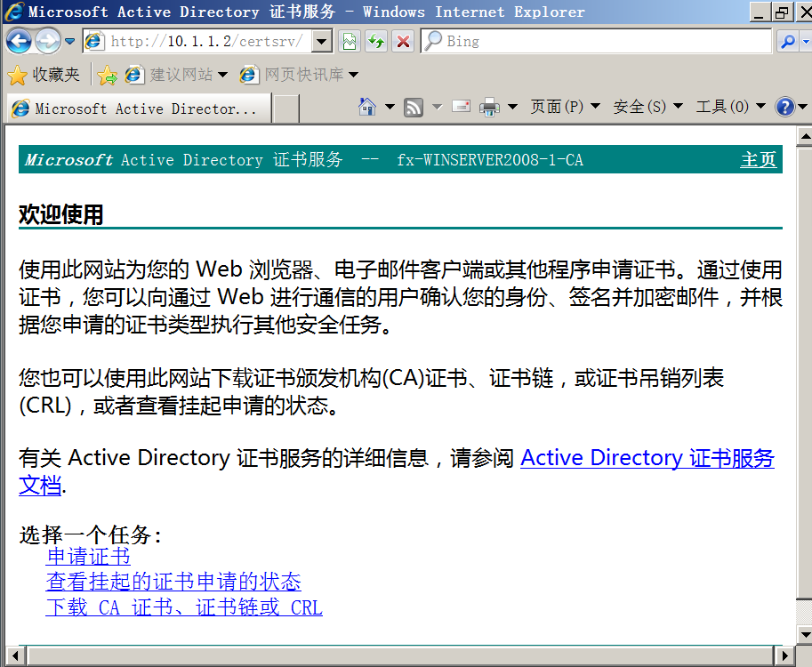Click the horizontal scrollbar left arrow
The height and width of the screenshot is (667, 812).
15,655
